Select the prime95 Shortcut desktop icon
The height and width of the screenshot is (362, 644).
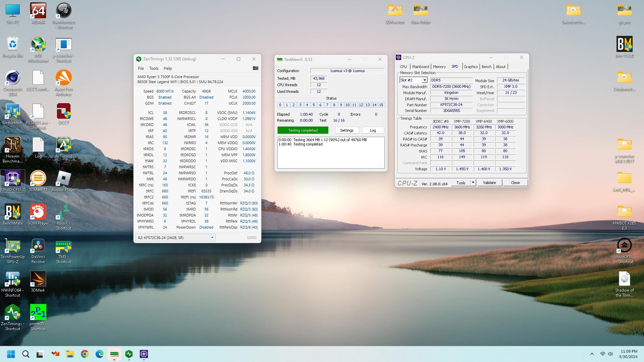click(x=38, y=317)
